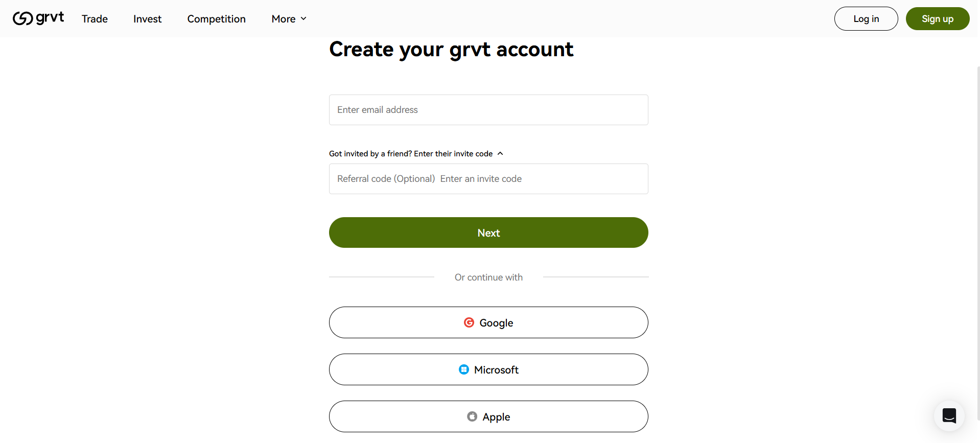The width and height of the screenshot is (980, 443).
Task: Expand the More menu chevron
Action: coord(304,19)
